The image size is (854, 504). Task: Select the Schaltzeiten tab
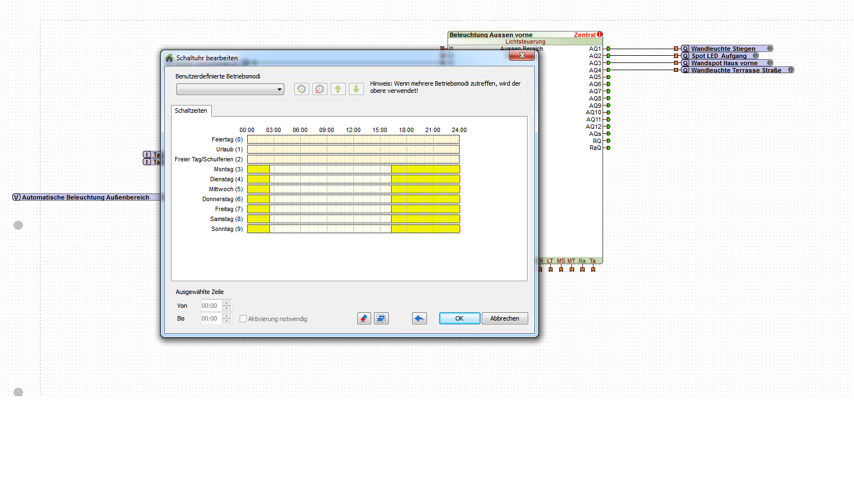(191, 111)
